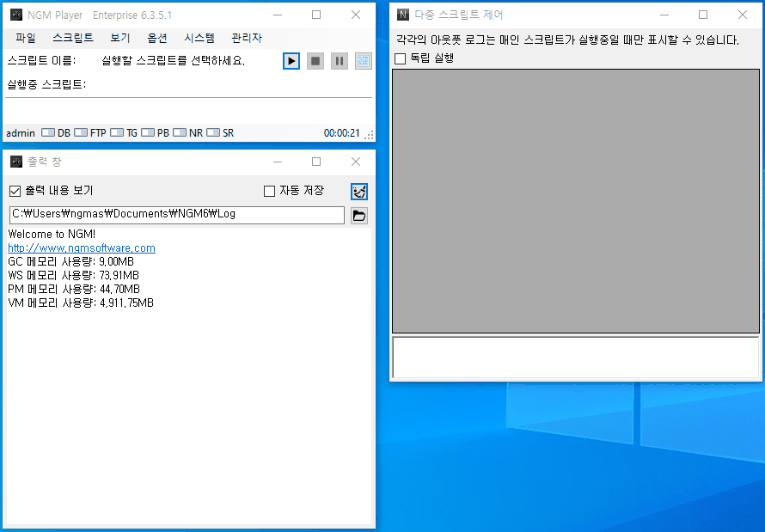Open the ngmsoftware.com link
Viewport: 765px width, 532px height.
point(82,248)
